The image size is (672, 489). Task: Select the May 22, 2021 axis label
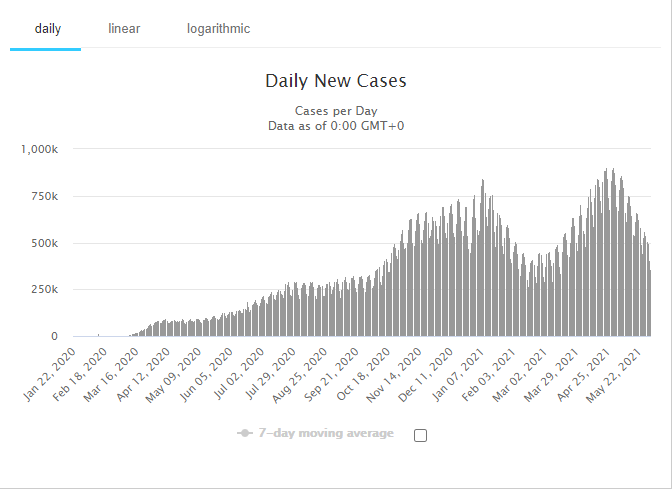coord(613,376)
